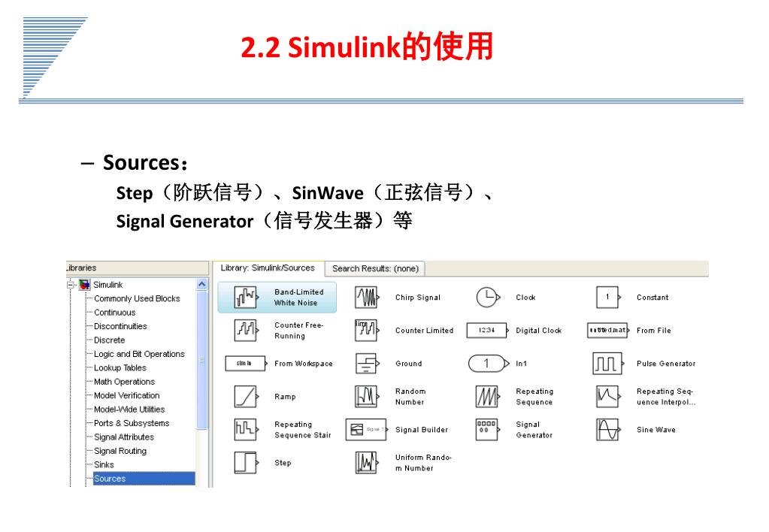
Task: Click the Simulink library root icon
Action: click(x=85, y=284)
